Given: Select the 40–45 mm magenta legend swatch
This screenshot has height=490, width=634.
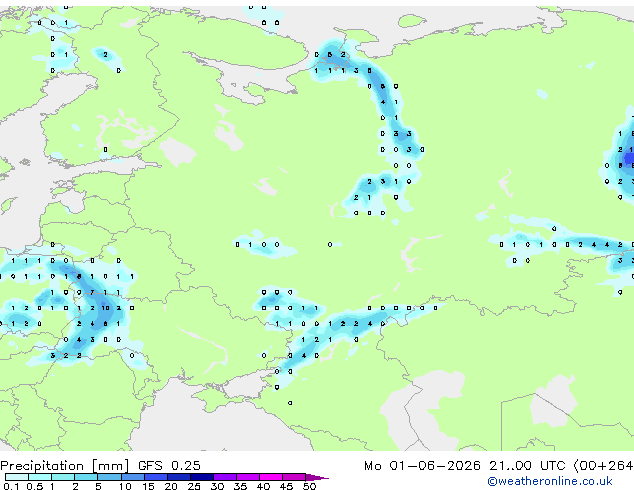Looking at the screenshot, I should (x=271, y=477).
